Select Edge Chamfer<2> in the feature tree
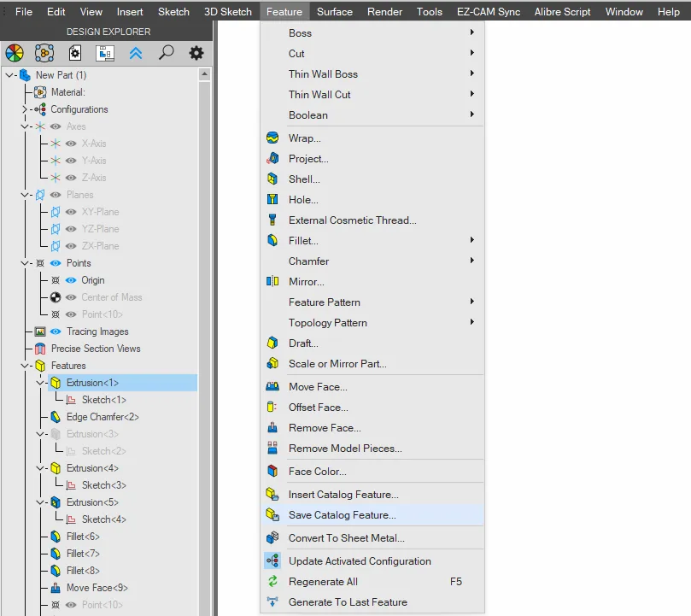 [x=102, y=417]
